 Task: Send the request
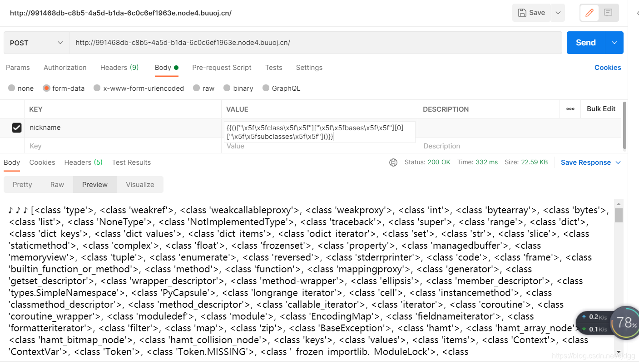(586, 43)
